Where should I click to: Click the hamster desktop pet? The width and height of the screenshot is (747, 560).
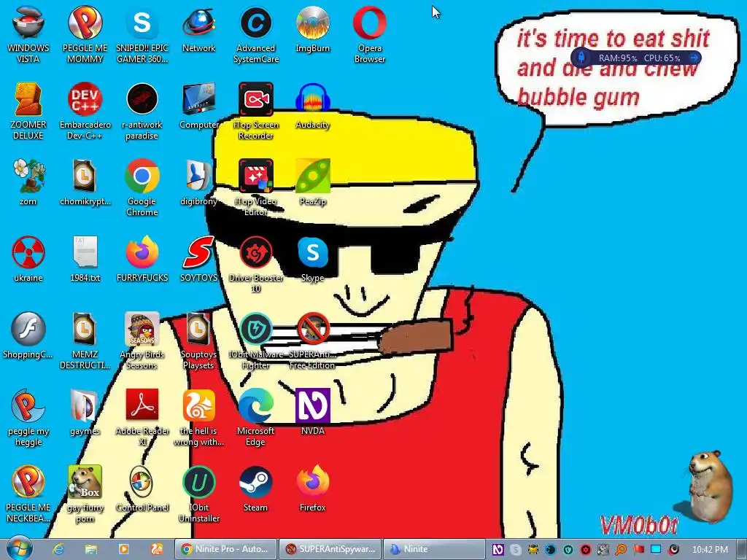(709, 486)
